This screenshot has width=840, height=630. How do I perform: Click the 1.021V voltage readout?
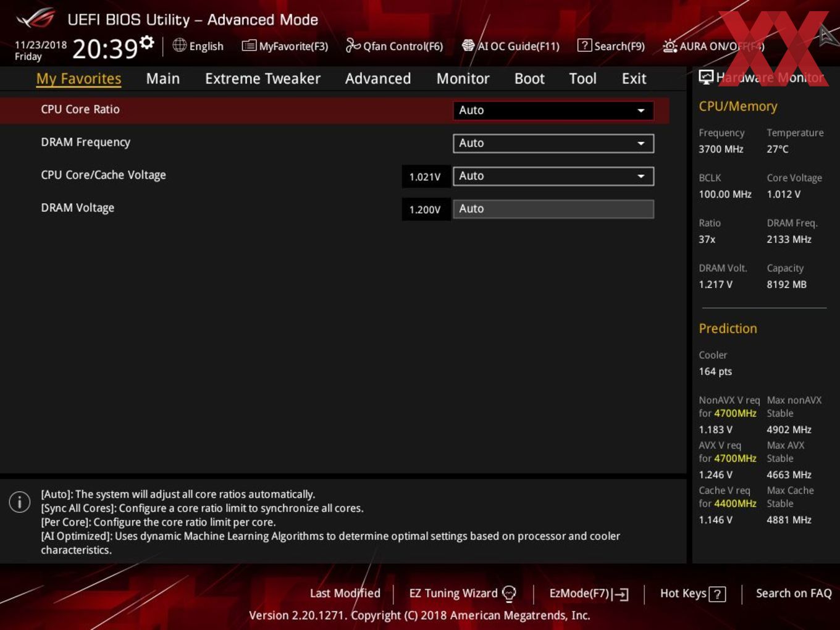[x=426, y=177]
